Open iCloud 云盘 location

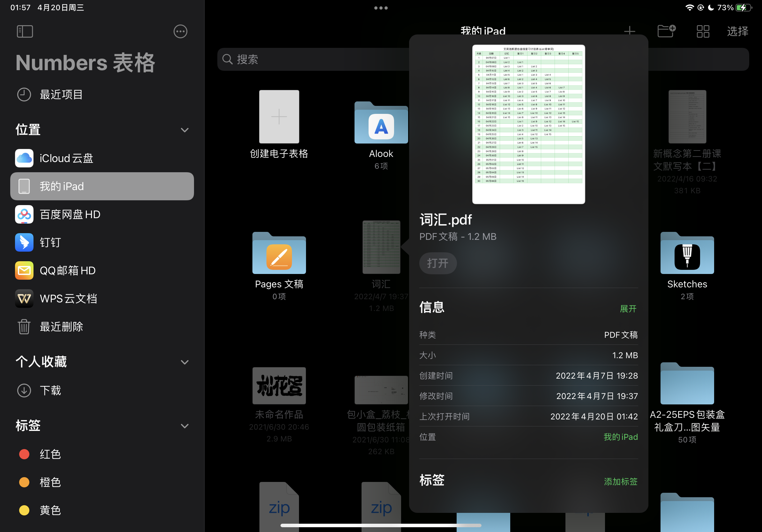(66, 158)
